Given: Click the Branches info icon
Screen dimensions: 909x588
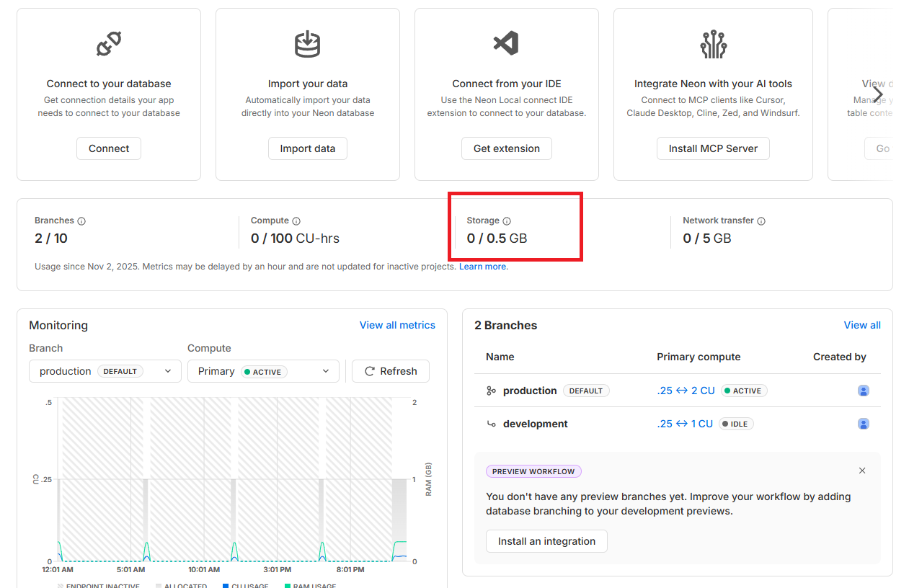Looking at the screenshot, I should point(81,221).
